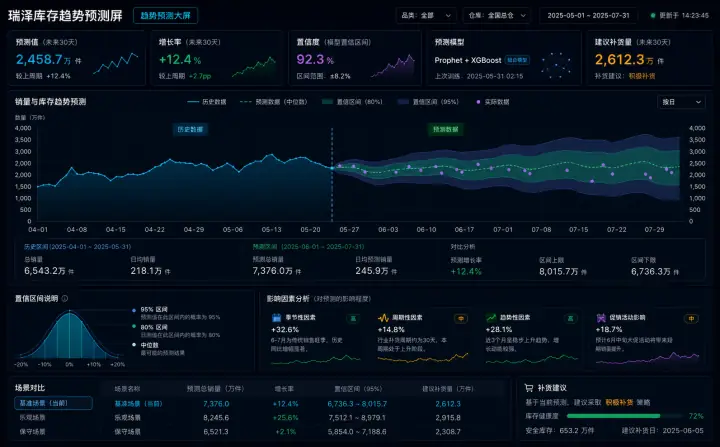Click the shopping cart icon beside 补货建议
Viewport: 720px width, 447px height.
point(529,388)
